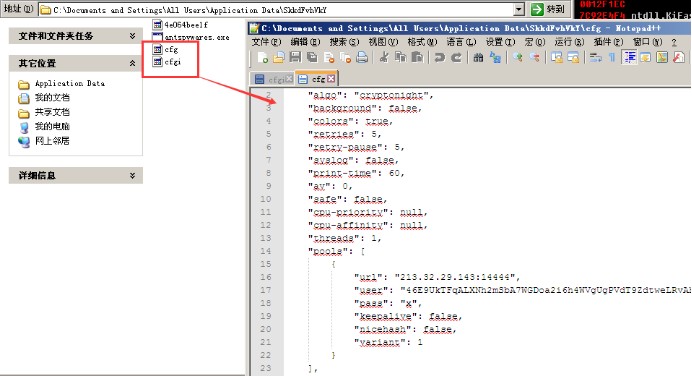Open the 语言(L) menu
Image resolution: width=692 pixels, height=376 pixels.
pos(461,42)
